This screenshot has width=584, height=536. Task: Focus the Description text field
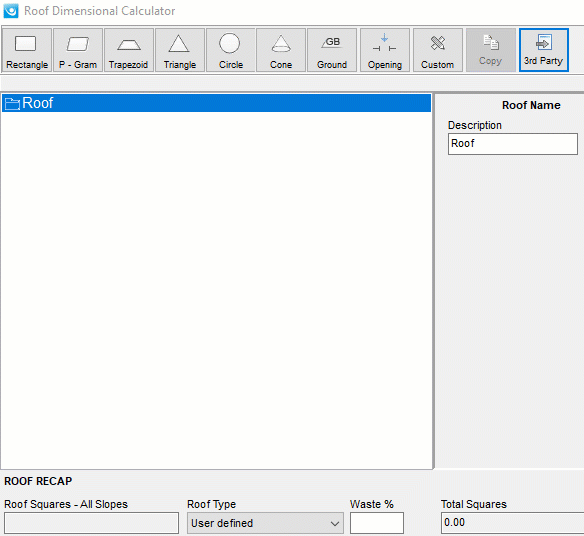pyautogui.click(x=513, y=144)
